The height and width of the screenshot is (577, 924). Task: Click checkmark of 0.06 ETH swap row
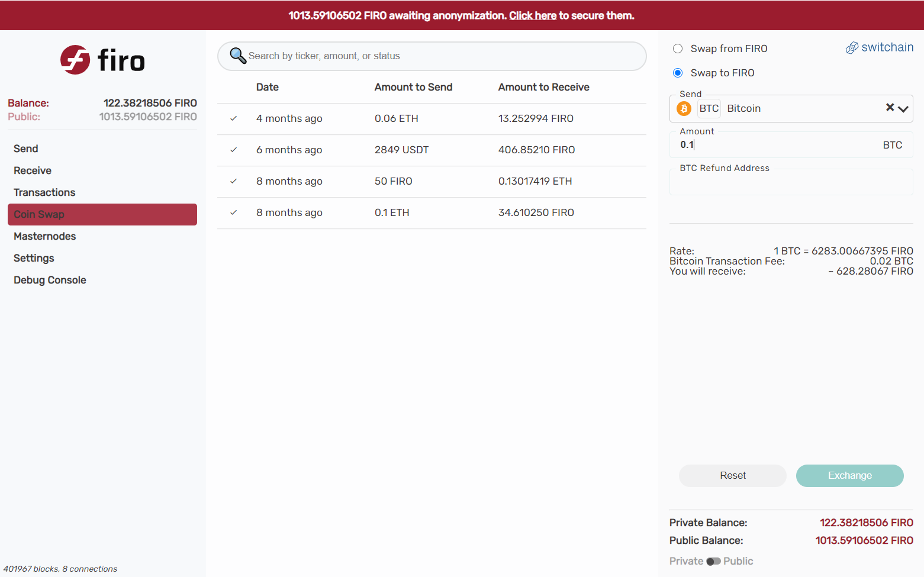coord(234,118)
